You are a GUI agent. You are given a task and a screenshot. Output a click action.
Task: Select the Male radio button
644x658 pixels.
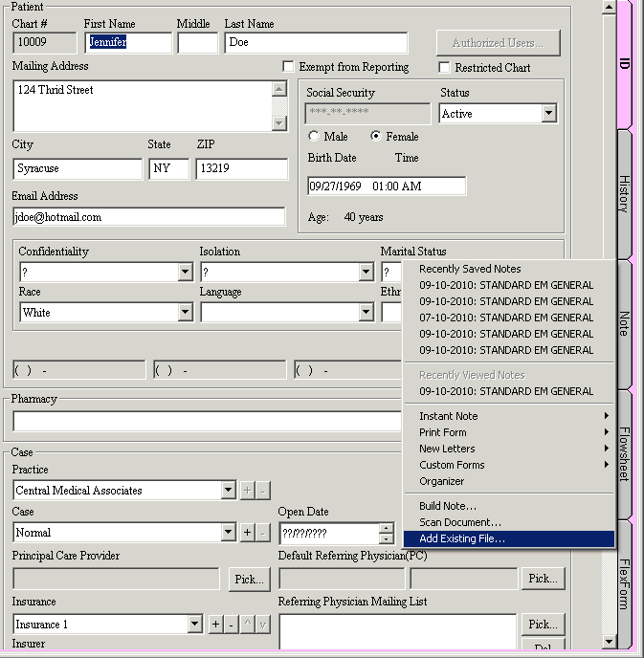click(x=314, y=137)
